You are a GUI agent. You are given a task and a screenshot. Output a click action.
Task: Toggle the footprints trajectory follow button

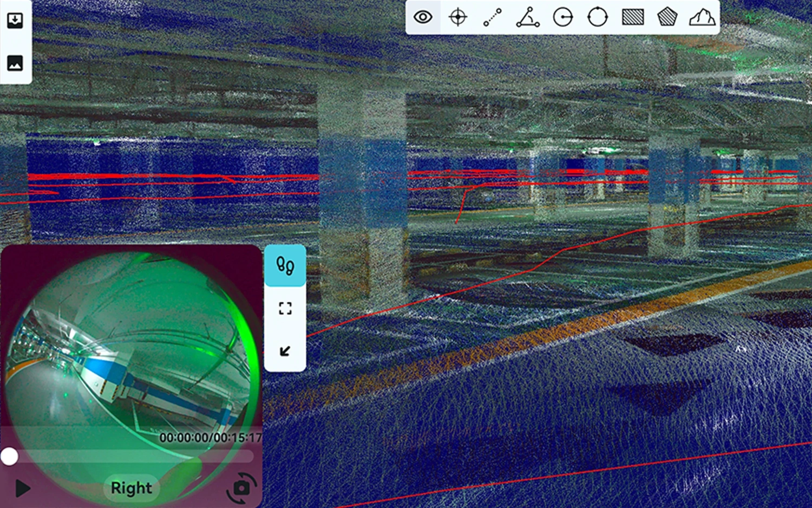[285, 265]
